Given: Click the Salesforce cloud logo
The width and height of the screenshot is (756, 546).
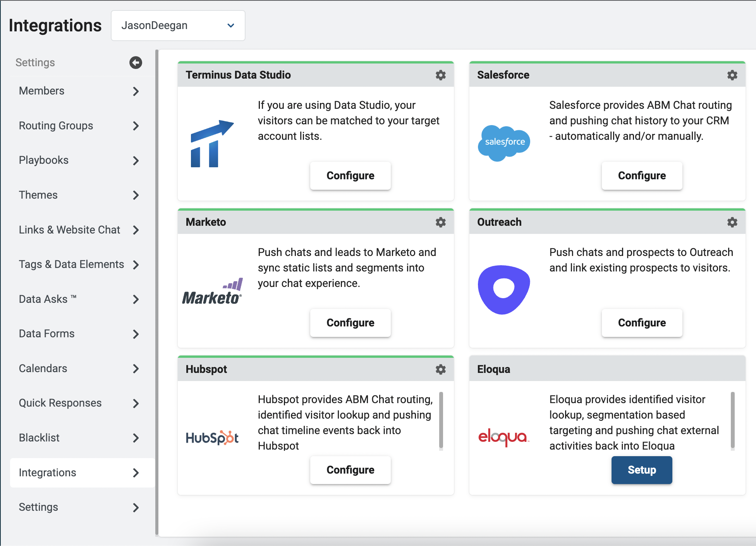Looking at the screenshot, I should point(504,143).
